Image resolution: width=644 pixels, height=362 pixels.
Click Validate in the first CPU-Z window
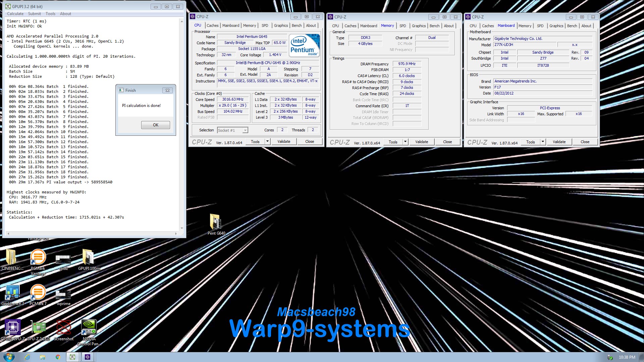point(284,141)
